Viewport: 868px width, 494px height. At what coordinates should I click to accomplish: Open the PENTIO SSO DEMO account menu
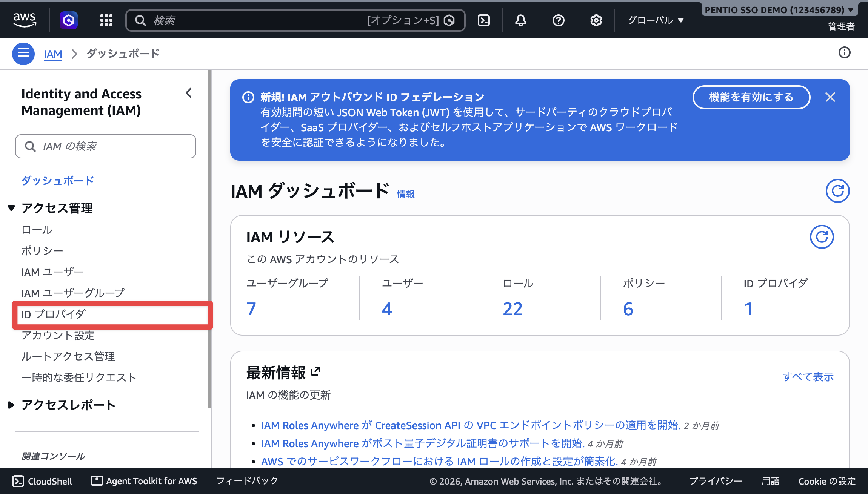click(x=780, y=10)
